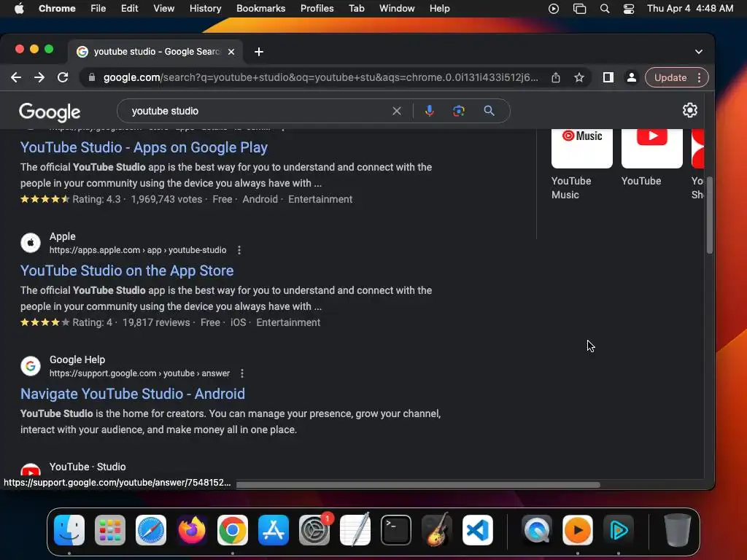Open the App Store from the dock
Viewport: 747px width, 560px height.
click(x=274, y=530)
